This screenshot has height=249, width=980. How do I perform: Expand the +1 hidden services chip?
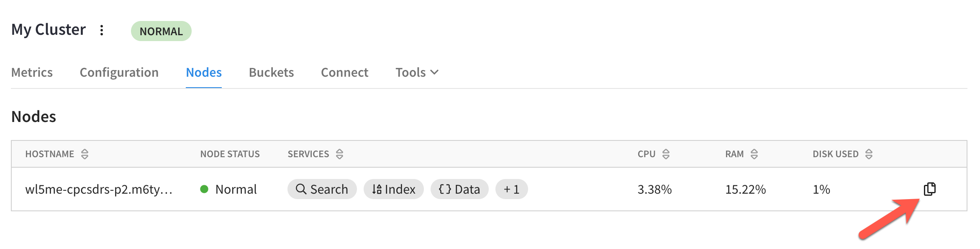[x=511, y=189]
